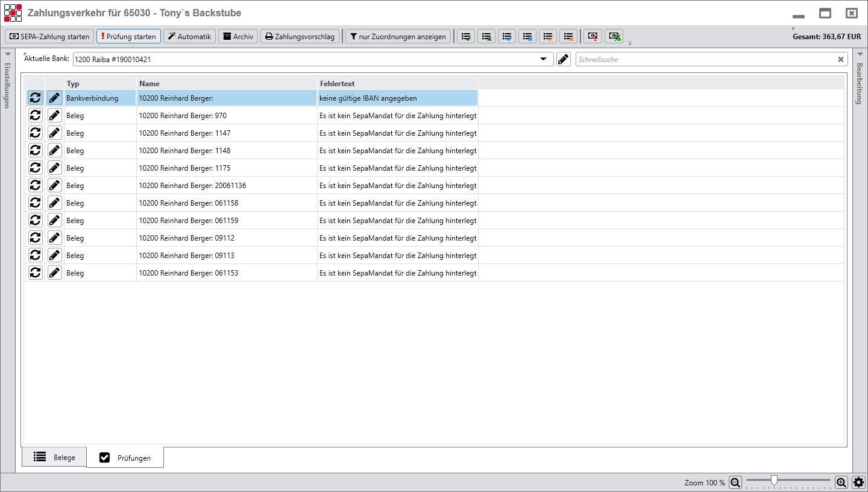Switch to the Belege tab
868x492 pixels.
(55, 457)
